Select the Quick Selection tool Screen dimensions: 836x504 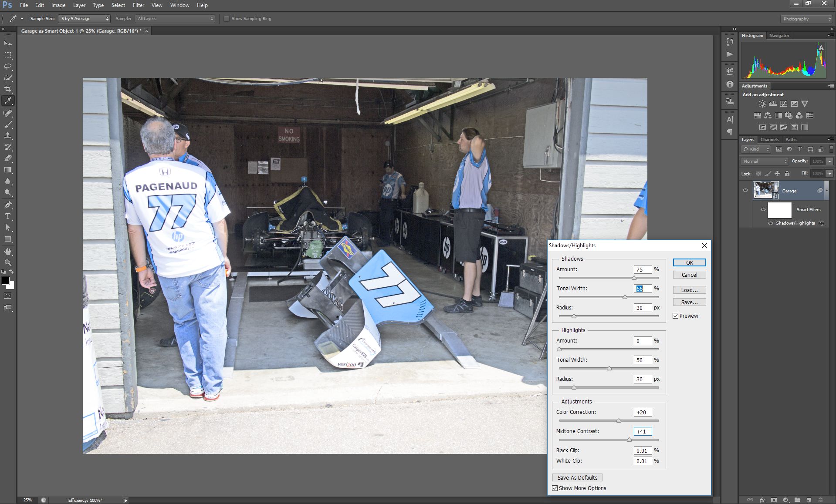point(8,78)
